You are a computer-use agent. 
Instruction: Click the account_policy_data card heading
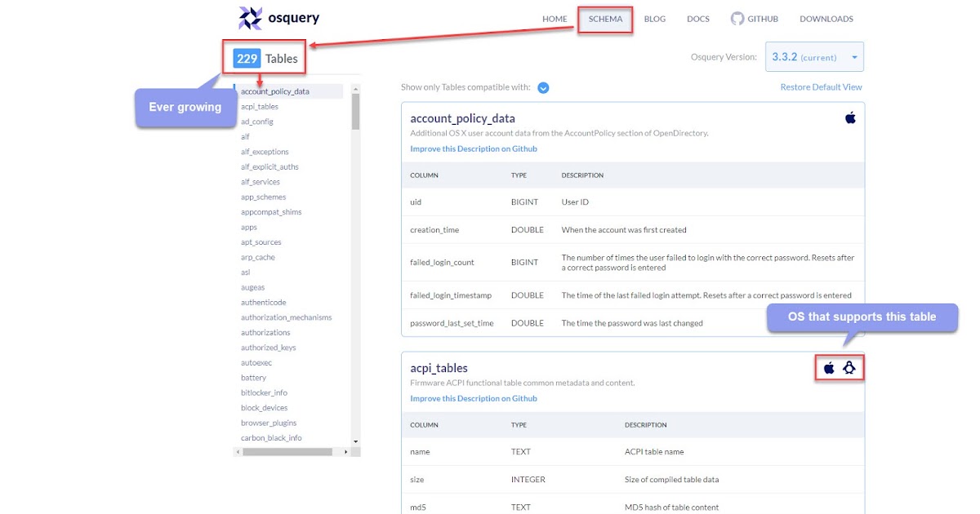(462, 118)
